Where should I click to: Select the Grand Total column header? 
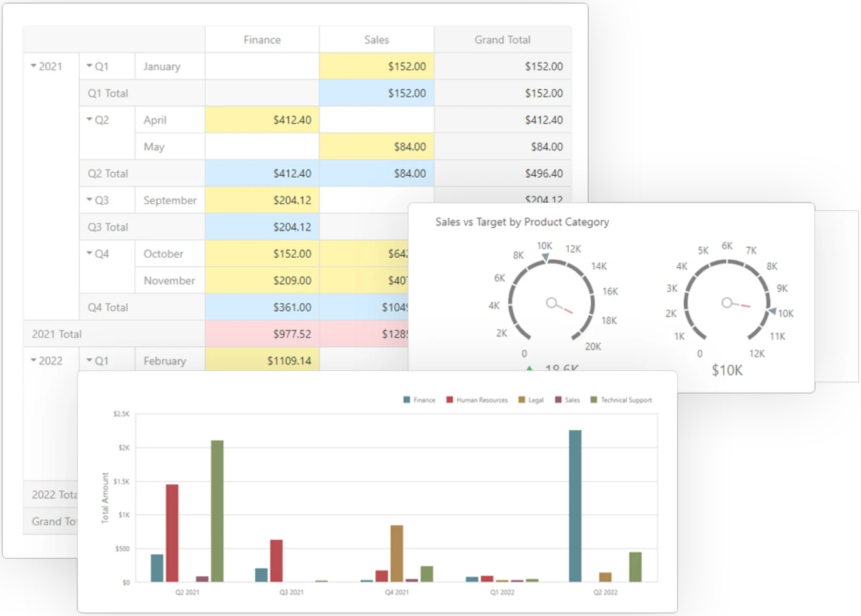pos(502,40)
